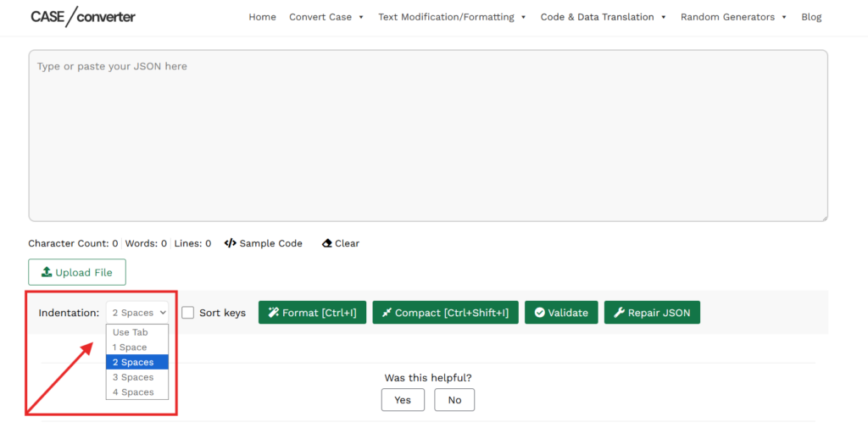The width and height of the screenshot is (868, 439).
Task: Expand Random Generators dropdown arrow
Action: [784, 17]
